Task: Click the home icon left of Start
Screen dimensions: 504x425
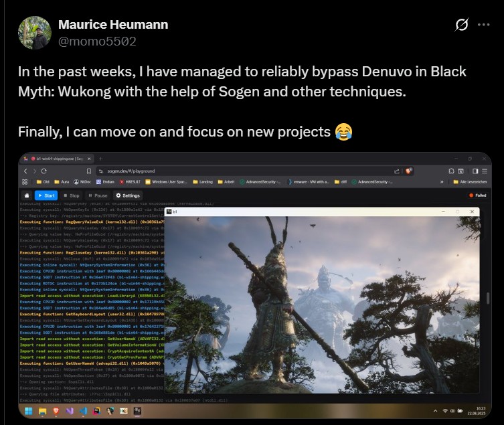Action: pyautogui.click(x=26, y=195)
